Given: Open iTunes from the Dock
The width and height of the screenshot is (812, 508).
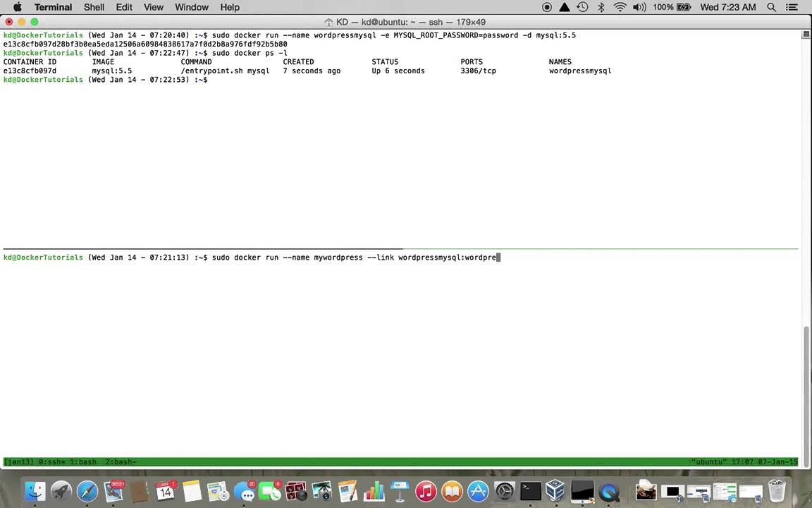Looking at the screenshot, I should coord(426,491).
